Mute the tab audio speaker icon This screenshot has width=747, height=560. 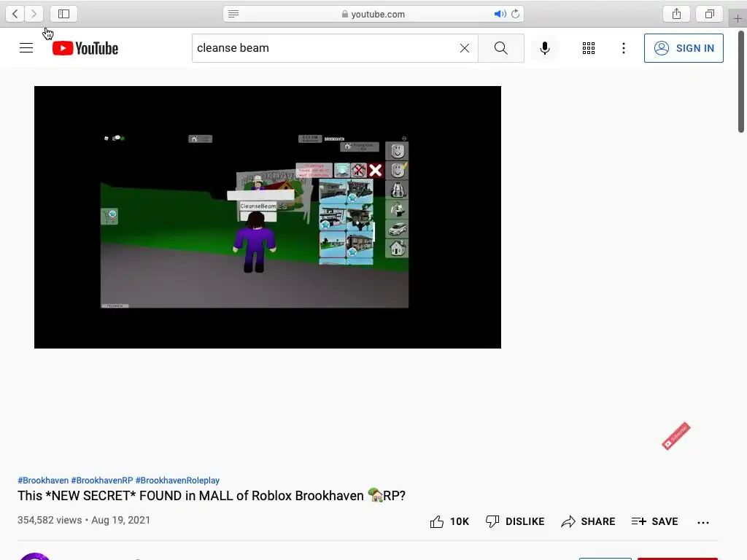500,14
